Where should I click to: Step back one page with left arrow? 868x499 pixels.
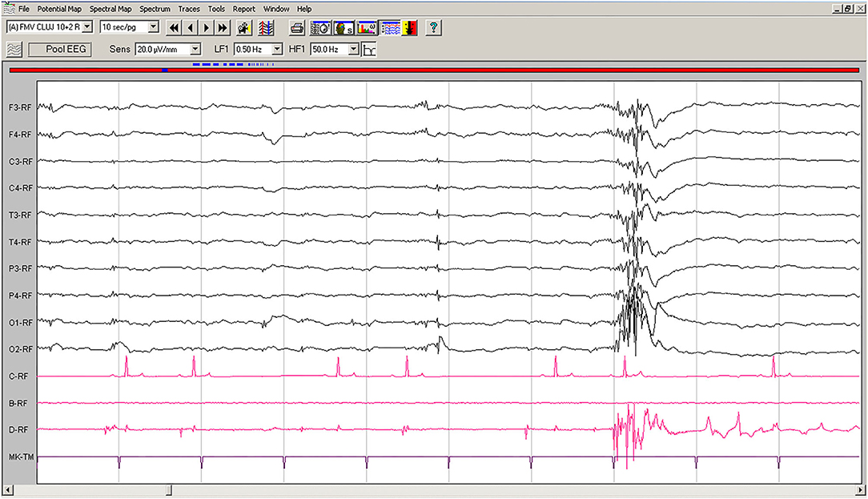coord(191,28)
